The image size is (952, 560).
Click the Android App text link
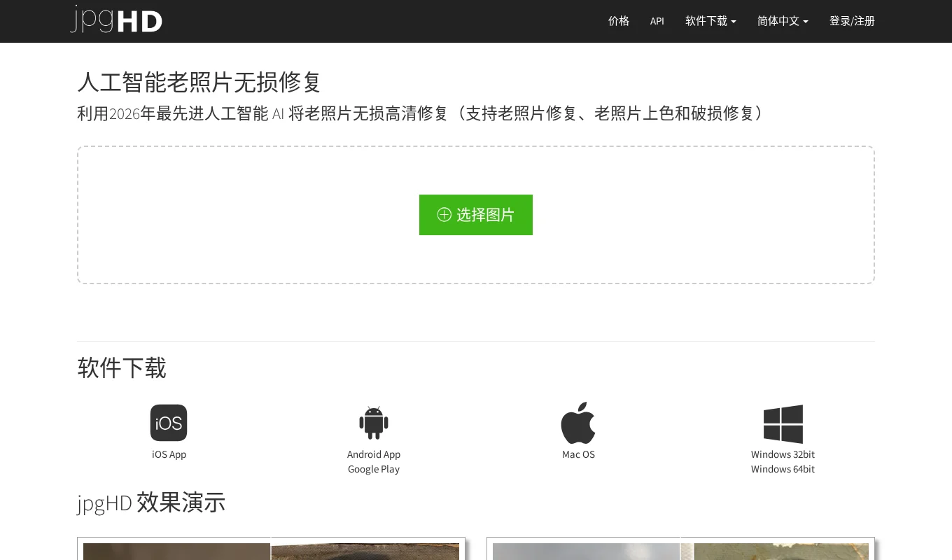(374, 454)
